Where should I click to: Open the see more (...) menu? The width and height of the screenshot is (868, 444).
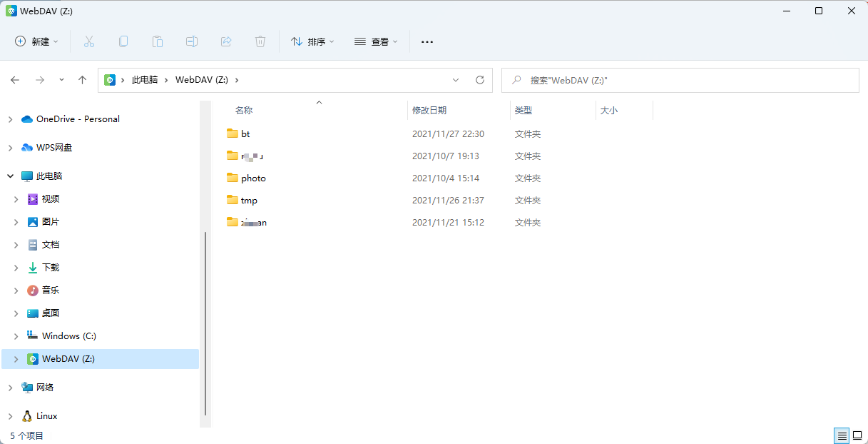pos(427,41)
